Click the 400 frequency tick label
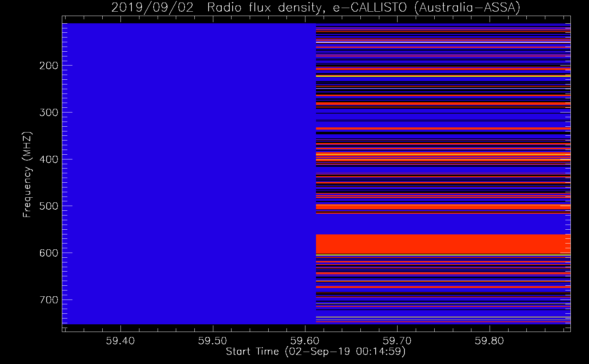The height and width of the screenshot is (364, 589). [x=49, y=159]
